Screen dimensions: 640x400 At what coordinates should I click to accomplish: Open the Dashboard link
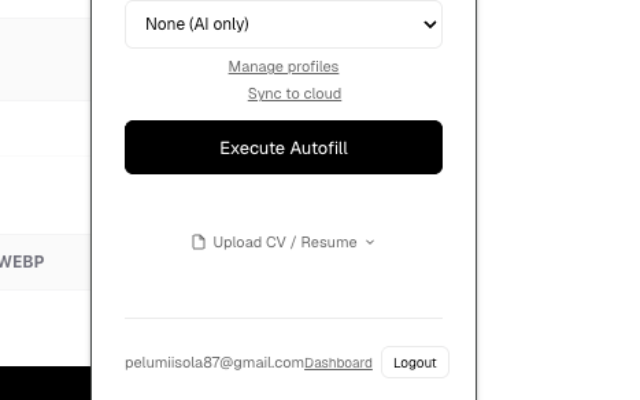pyautogui.click(x=338, y=363)
